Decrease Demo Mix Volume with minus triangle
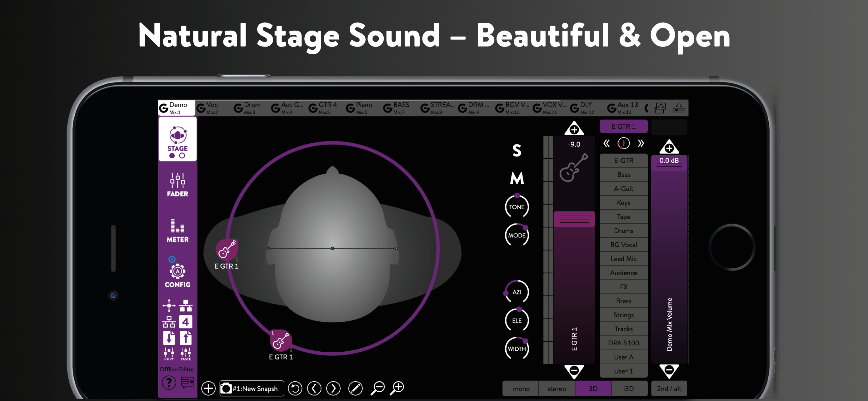 point(669,371)
